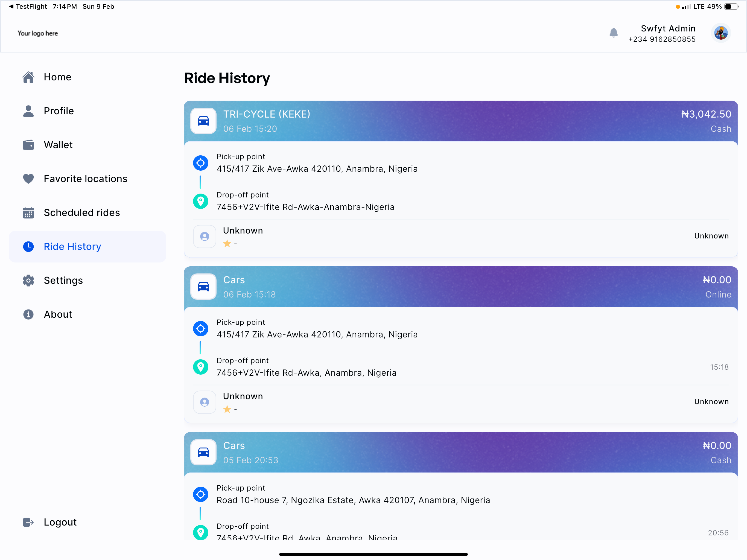Click the '15:18' drop-off time

click(719, 367)
